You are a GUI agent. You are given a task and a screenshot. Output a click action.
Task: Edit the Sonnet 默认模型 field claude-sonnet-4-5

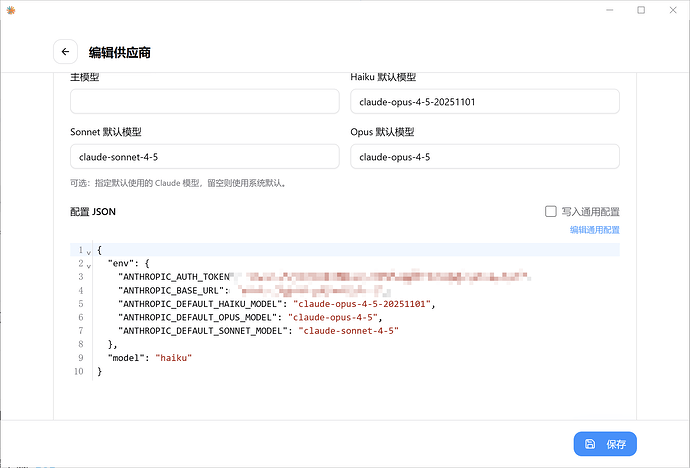point(205,157)
